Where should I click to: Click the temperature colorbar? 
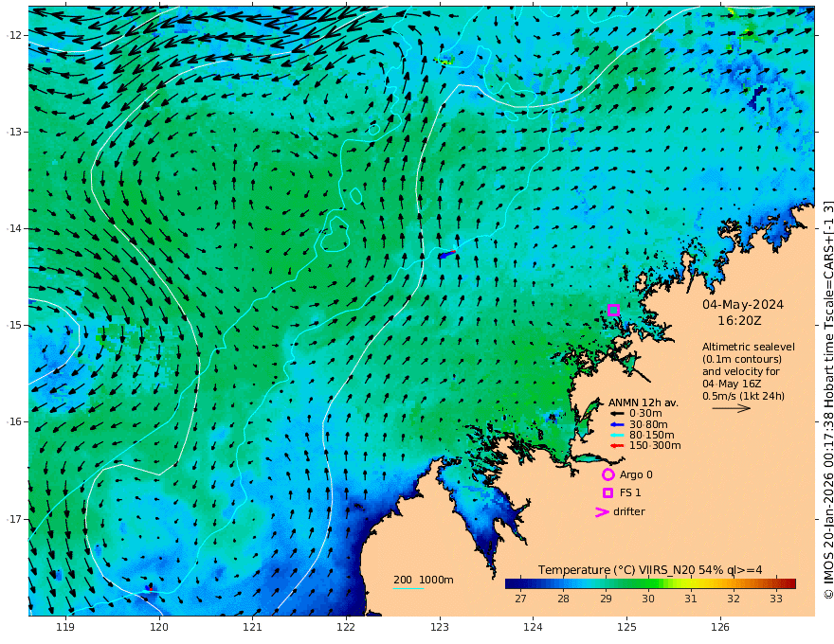pyautogui.click(x=650, y=583)
